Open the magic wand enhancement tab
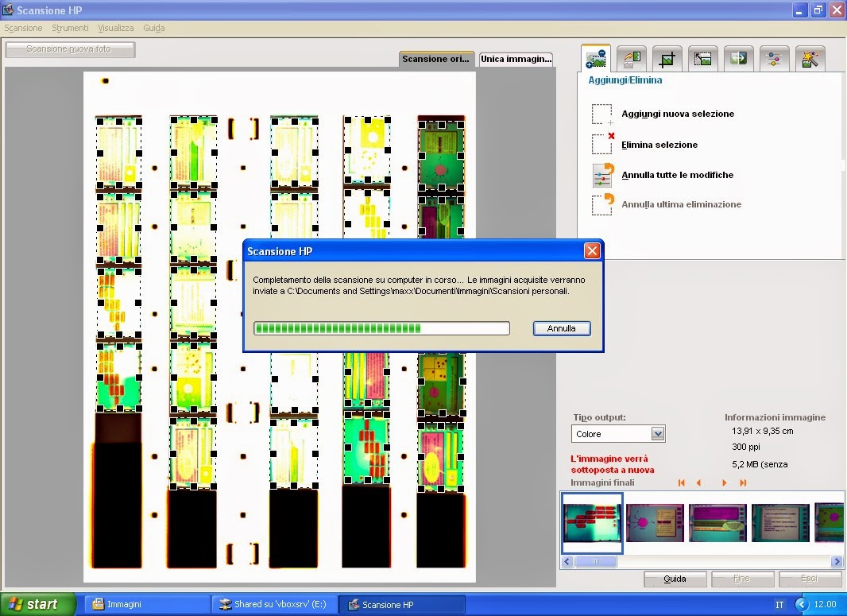The width and height of the screenshot is (847, 616). click(x=810, y=58)
